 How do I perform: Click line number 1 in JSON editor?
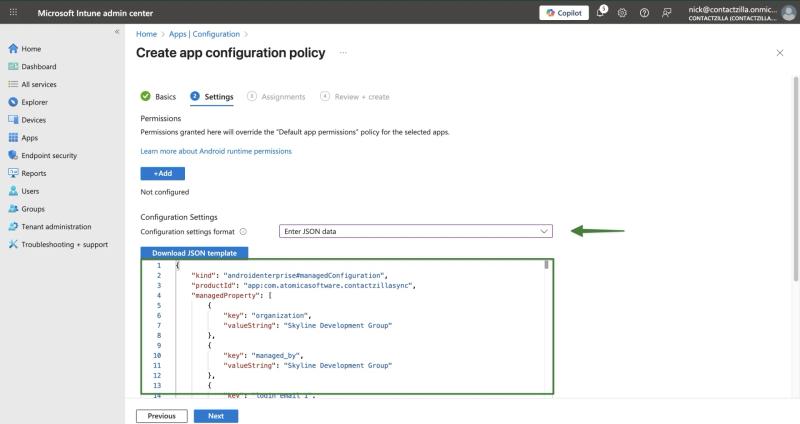(159, 265)
